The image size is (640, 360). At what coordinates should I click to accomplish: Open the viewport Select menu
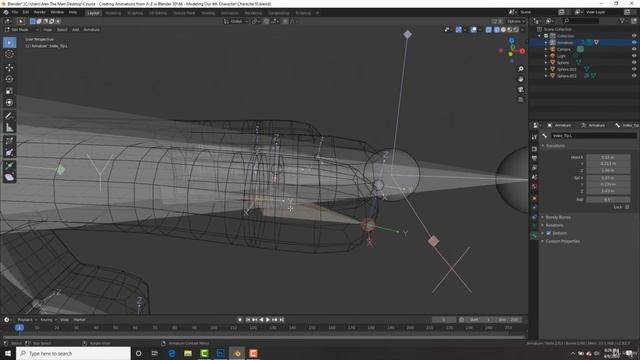[62, 30]
